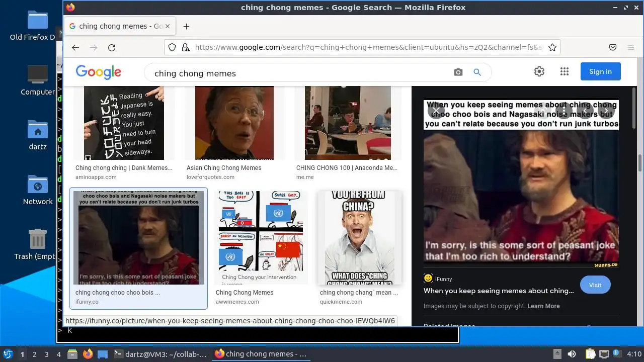This screenshot has height=362, width=644.
Task: Open the three-dot menu on the preview image
Action: coord(564,111)
